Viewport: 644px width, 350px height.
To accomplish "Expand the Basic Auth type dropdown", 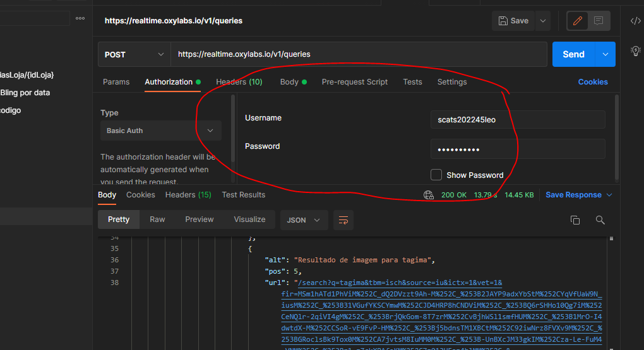I will point(160,131).
